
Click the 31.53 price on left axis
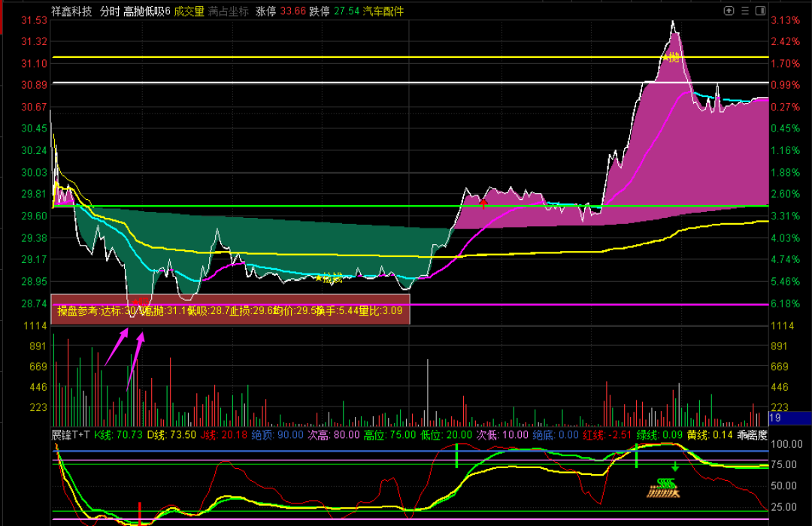34,20
